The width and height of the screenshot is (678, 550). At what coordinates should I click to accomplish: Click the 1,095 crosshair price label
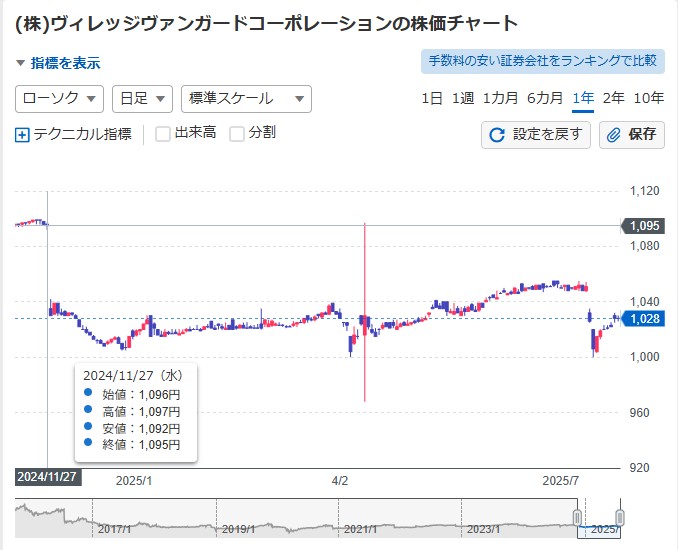click(643, 226)
